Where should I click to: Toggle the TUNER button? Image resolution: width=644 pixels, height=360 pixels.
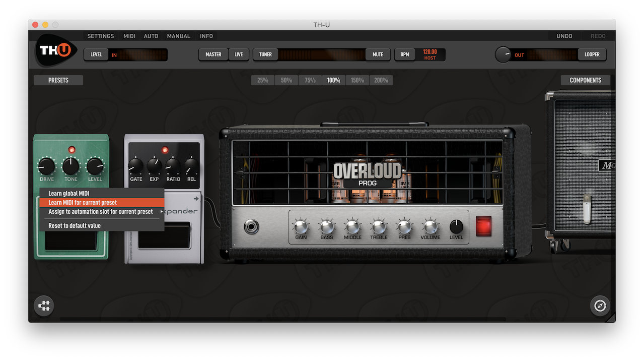[265, 54]
